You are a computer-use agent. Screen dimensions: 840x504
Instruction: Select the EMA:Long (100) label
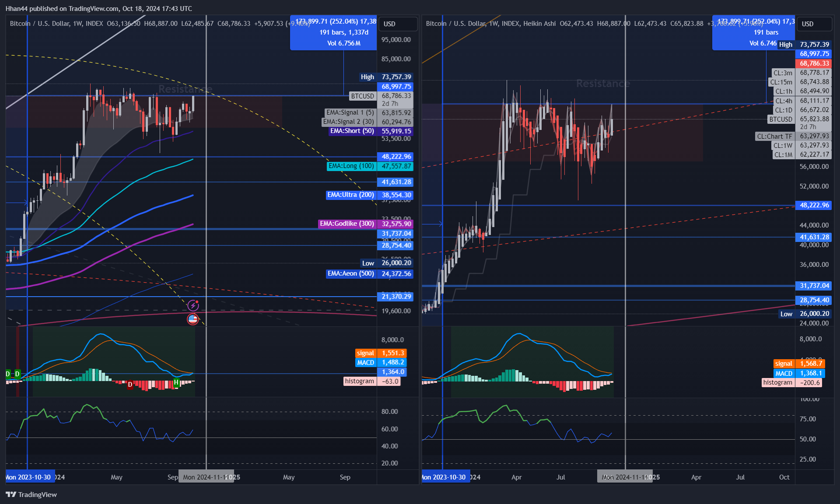coord(370,166)
